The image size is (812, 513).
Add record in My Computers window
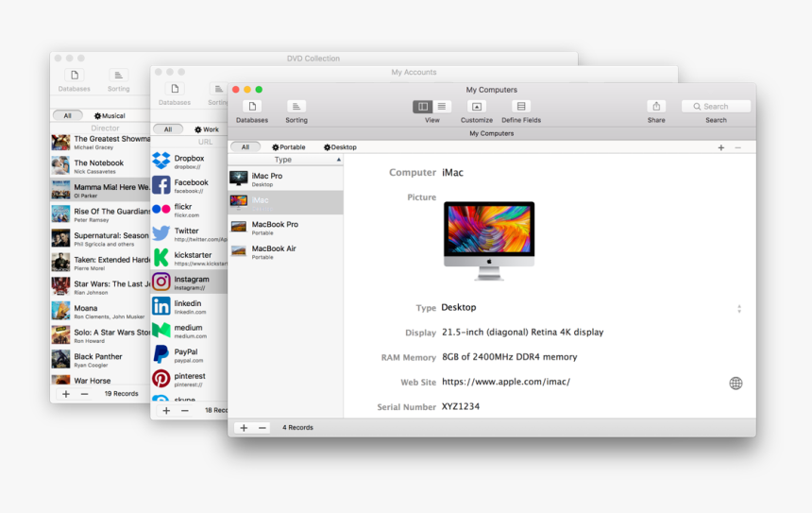point(244,427)
